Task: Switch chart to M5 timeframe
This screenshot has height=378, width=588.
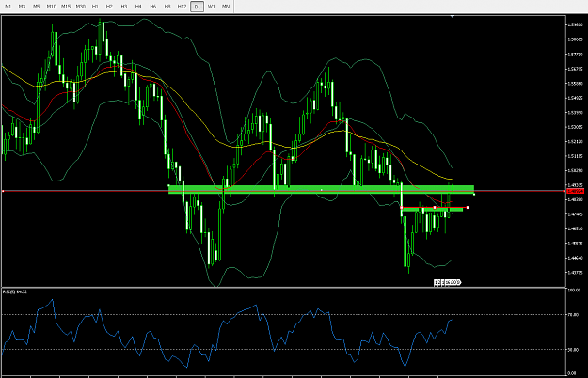Action: click(37, 7)
